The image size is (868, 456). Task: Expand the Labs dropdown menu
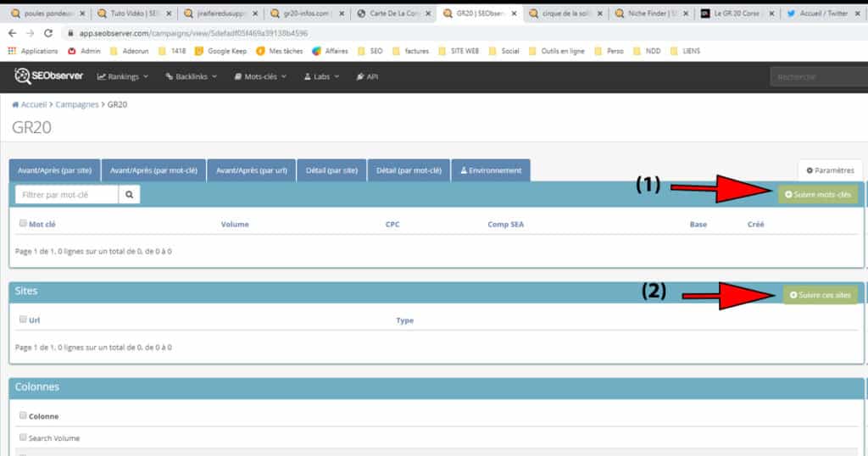coord(321,76)
